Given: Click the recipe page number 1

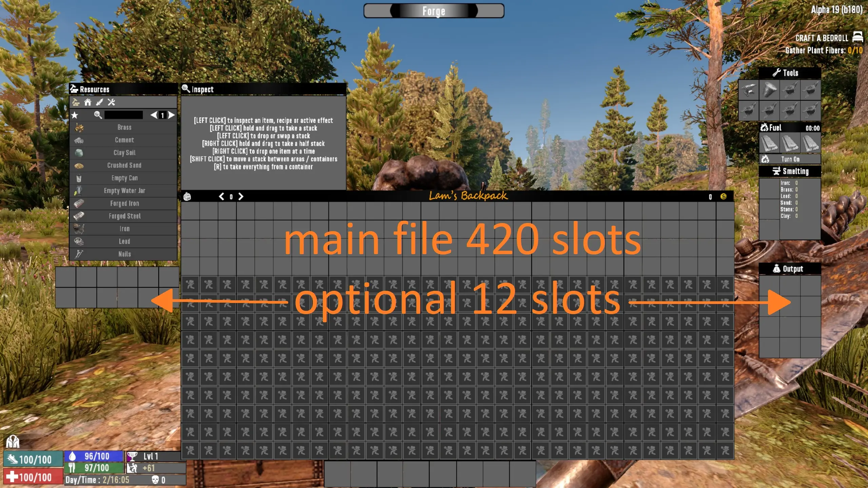Looking at the screenshot, I should point(163,115).
